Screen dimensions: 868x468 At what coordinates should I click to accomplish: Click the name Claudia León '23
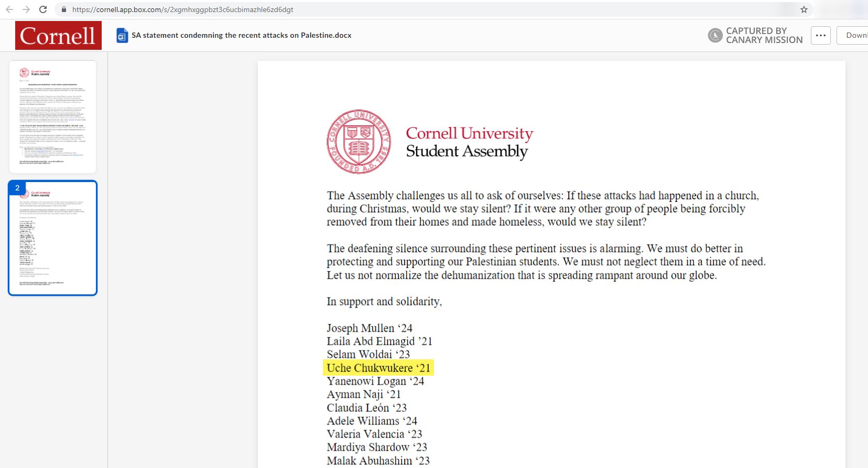click(366, 408)
